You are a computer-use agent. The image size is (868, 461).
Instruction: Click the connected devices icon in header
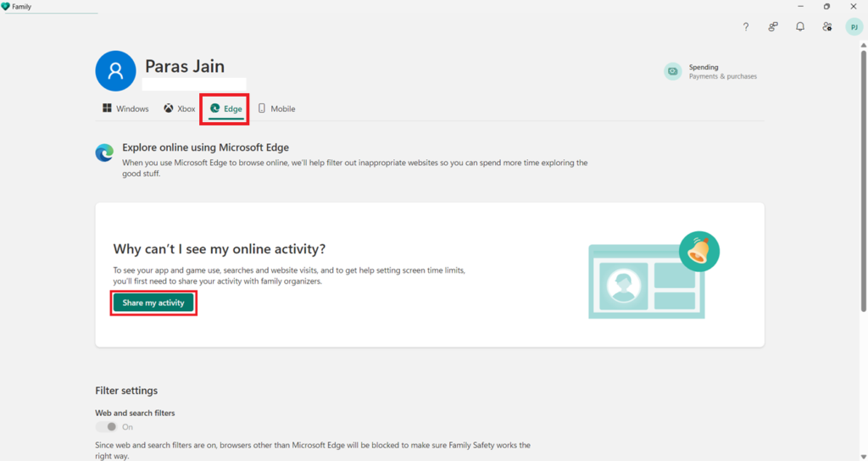773,26
